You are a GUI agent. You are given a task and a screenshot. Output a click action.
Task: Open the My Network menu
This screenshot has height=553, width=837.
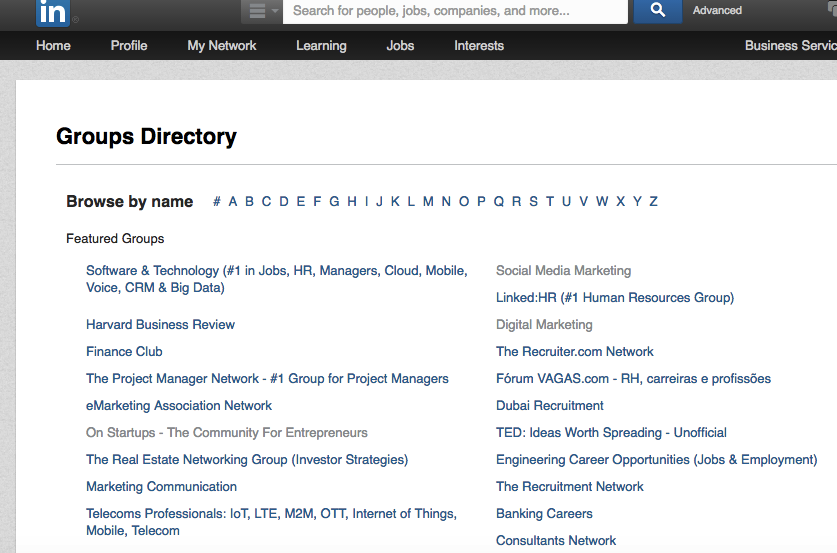tap(221, 46)
